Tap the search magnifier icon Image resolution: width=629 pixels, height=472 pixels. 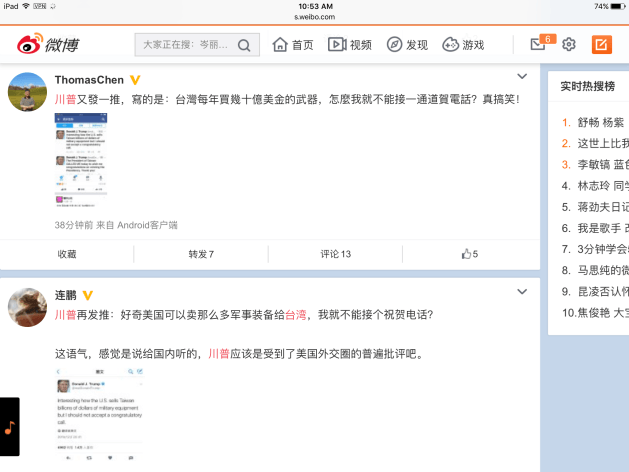244,45
